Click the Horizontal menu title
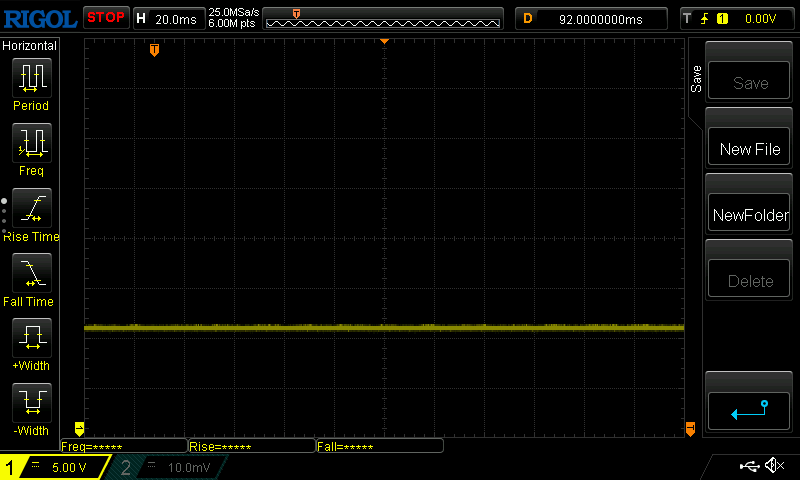The height and width of the screenshot is (480, 800). [29, 46]
